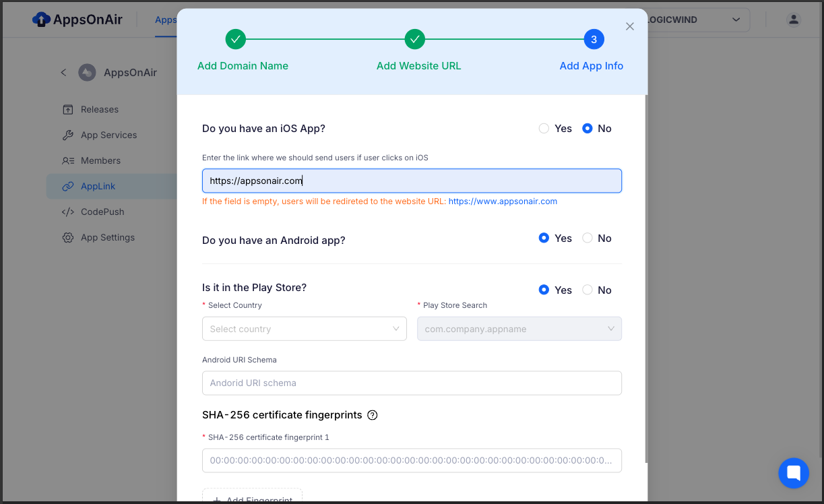Click the CodePush code brackets icon
Image resolution: width=824 pixels, height=504 pixels.
[x=68, y=212]
